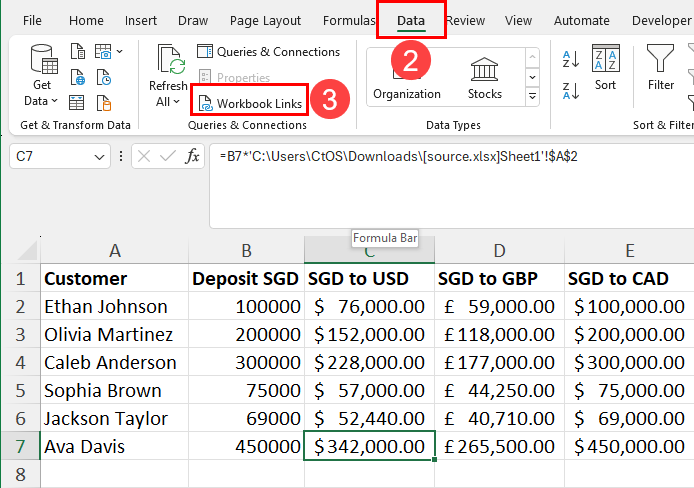Click cell containing Ethan Johnson

[x=115, y=306]
